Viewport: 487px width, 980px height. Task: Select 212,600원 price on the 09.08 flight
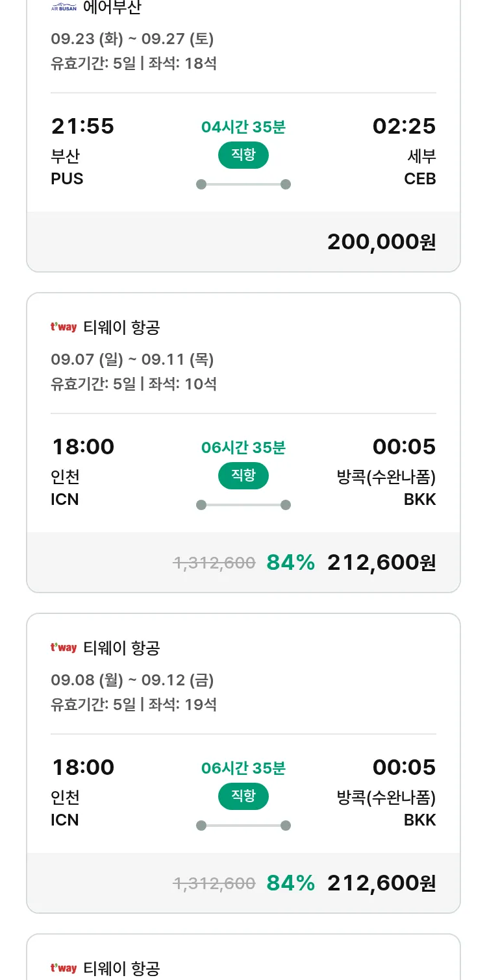coord(381,883)
